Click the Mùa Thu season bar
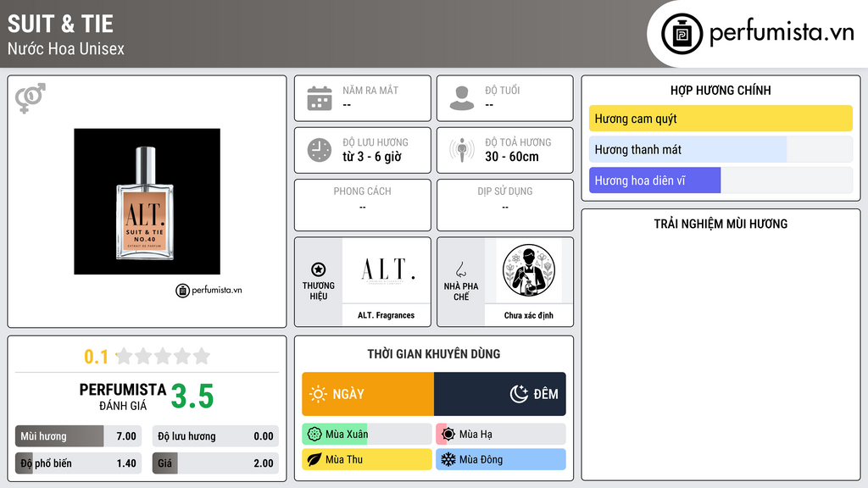Screen dimensions: 868x488 [x=367, y=459]
